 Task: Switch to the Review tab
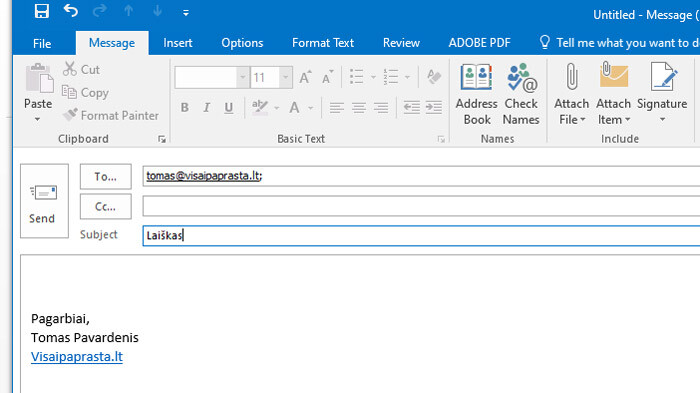tap(401, 43)
